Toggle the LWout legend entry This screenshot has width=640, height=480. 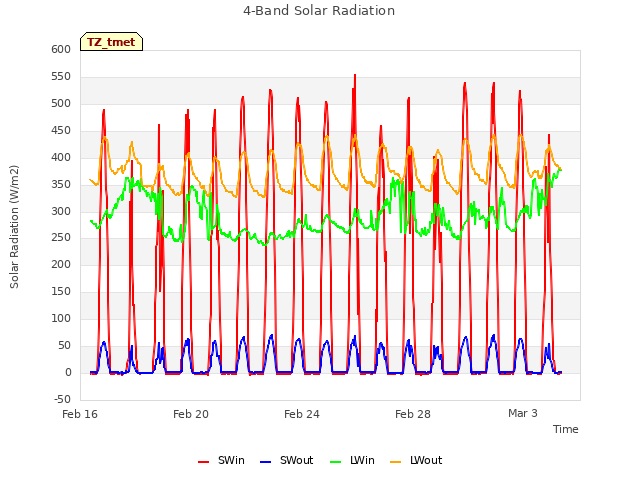click(x=416, y=460)
